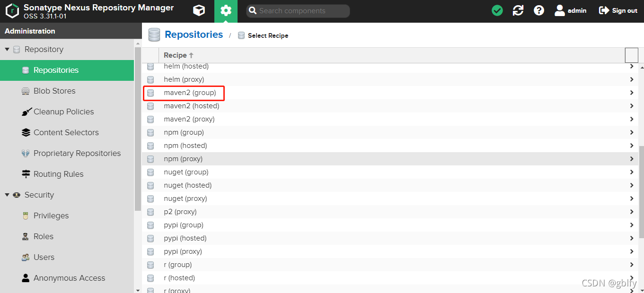Click the Nexus logo hexagon
Viewport: 644px width, 293px height.
(12, 11)
